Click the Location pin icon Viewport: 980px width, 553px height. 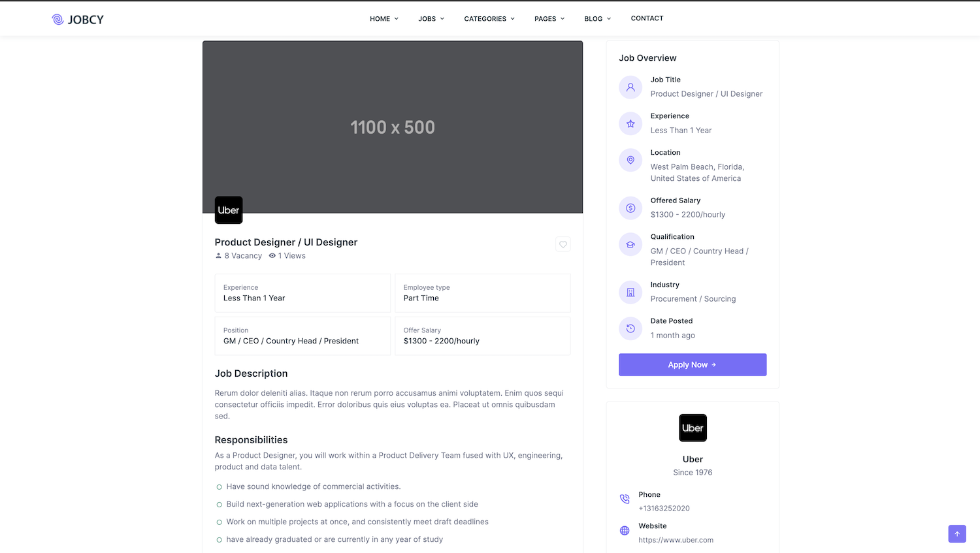tap(630, 160)
